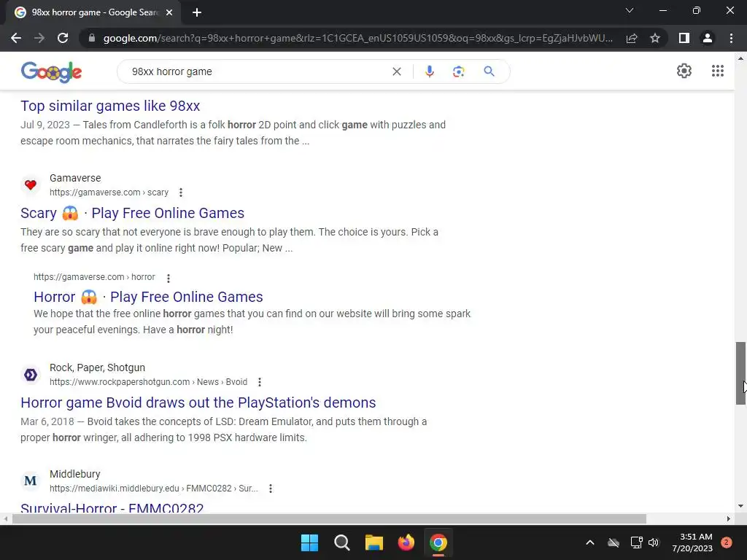The image size is (747, 560).
Task: Open Google apps grid
Action: click(718, 71)
